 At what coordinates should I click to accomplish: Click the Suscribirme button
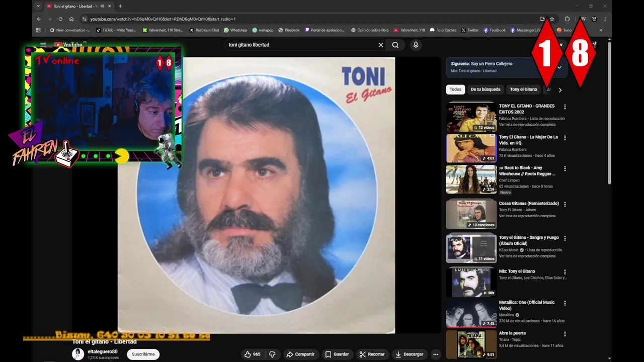coord(143,354)
